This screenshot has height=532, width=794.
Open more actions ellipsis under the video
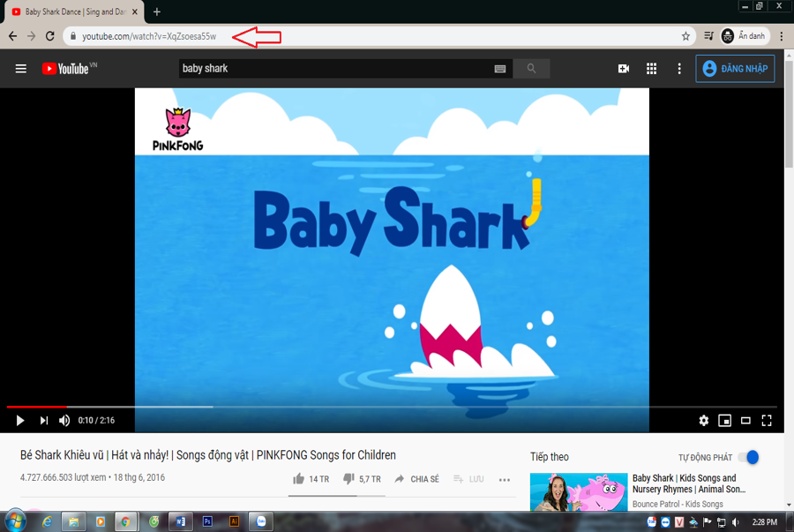(505, 480)
